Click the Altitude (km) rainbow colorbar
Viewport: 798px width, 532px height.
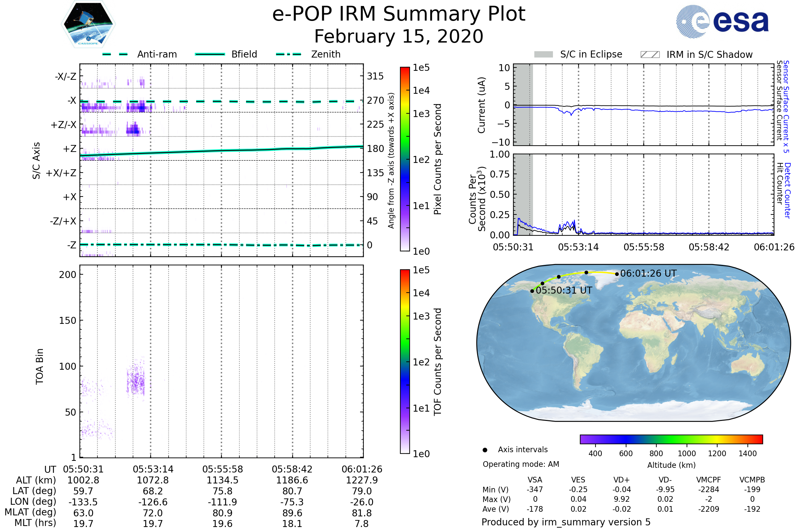(x=671, y=439)
